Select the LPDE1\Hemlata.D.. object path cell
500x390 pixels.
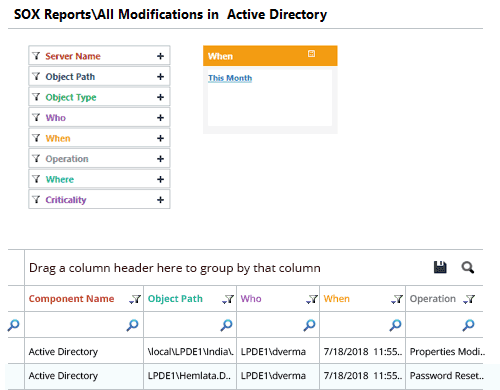(189, 376)
